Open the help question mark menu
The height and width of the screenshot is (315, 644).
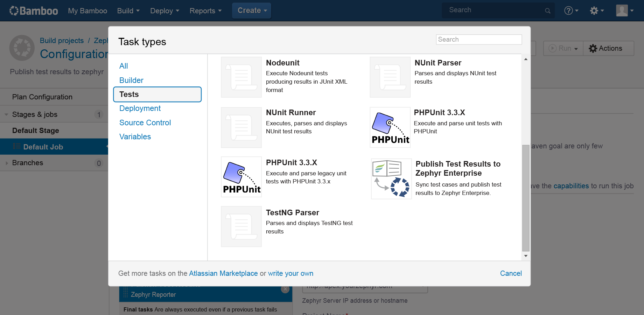[x=571, y=10]
